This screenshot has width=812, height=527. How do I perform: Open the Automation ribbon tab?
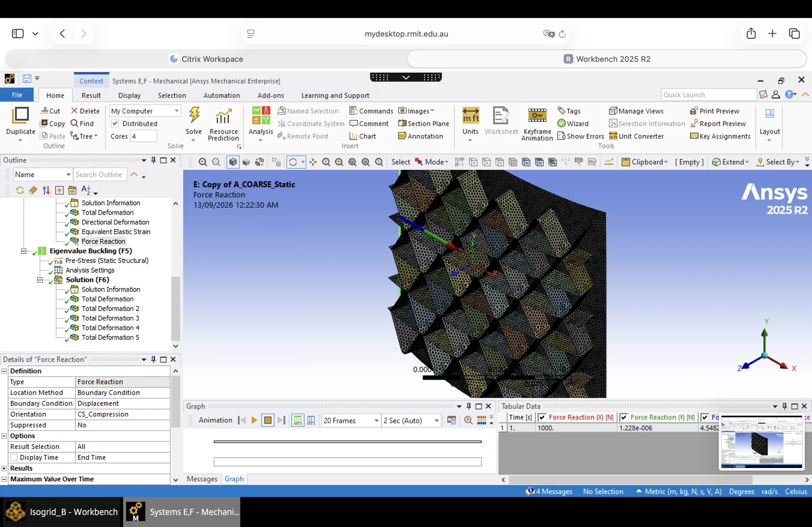point(221,96)
